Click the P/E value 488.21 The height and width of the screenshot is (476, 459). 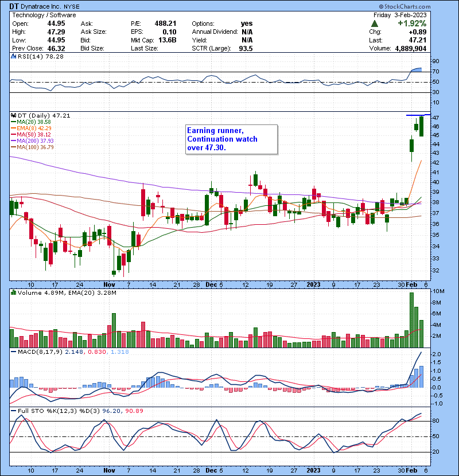pos(165,24)
